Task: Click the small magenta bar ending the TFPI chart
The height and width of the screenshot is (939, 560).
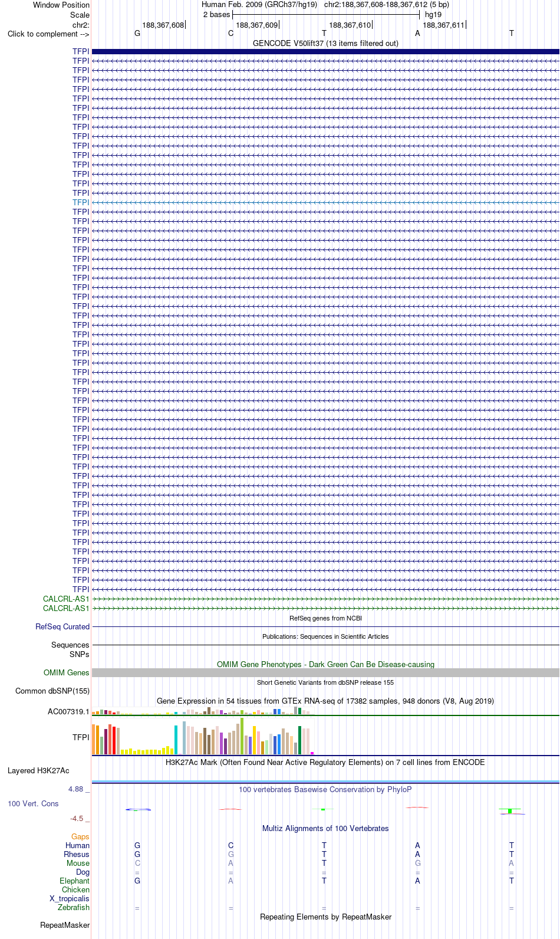Action: (x=312, y=753)
